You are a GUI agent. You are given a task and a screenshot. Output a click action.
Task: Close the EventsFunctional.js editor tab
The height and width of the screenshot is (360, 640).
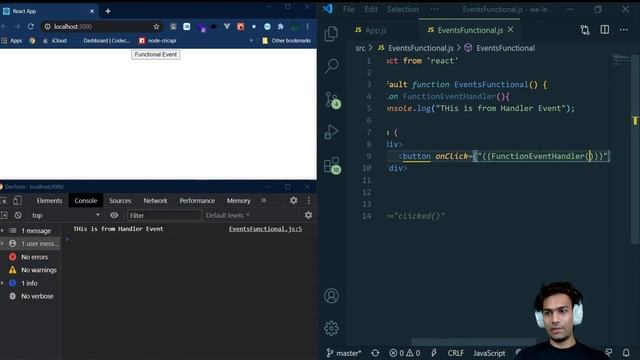coord(511,30)
